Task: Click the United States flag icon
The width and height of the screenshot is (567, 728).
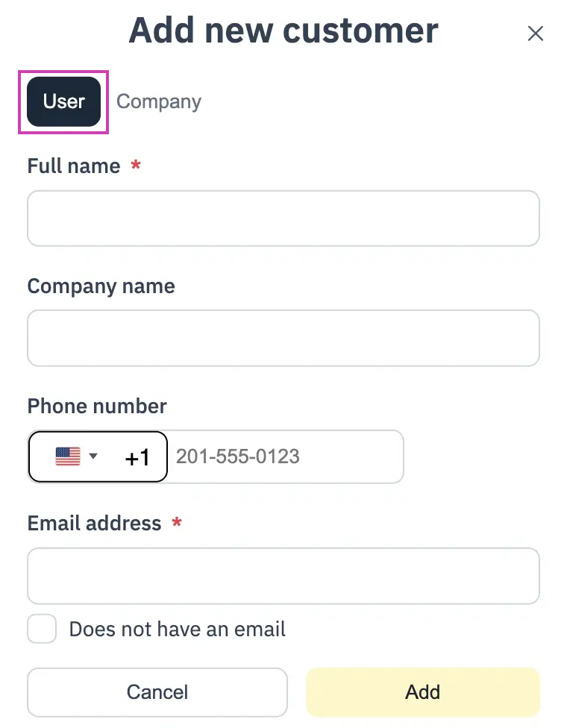Action: tap(68, 456)
